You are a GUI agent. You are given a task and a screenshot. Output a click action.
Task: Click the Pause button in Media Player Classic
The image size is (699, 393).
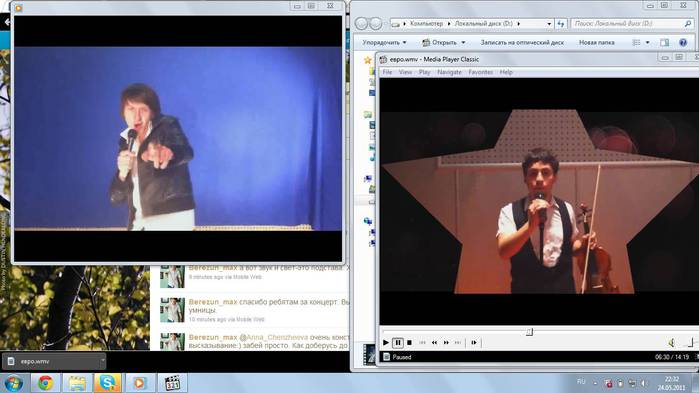(398, 343)
